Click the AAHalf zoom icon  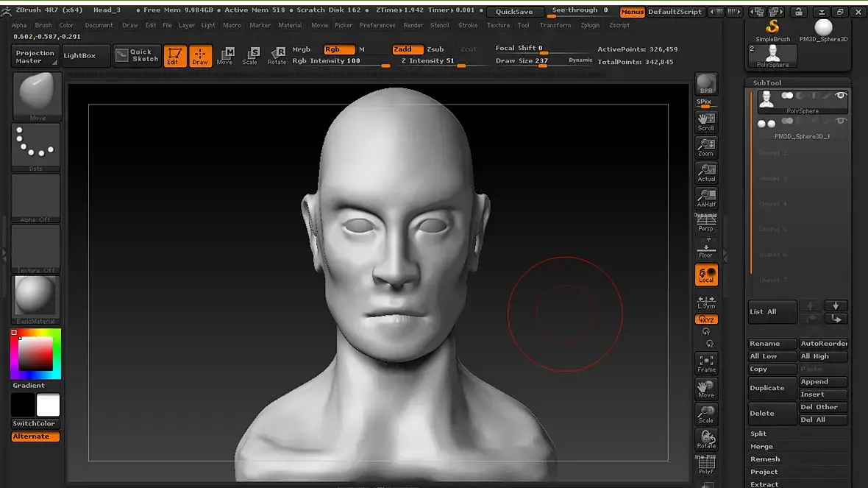[706, 198]
